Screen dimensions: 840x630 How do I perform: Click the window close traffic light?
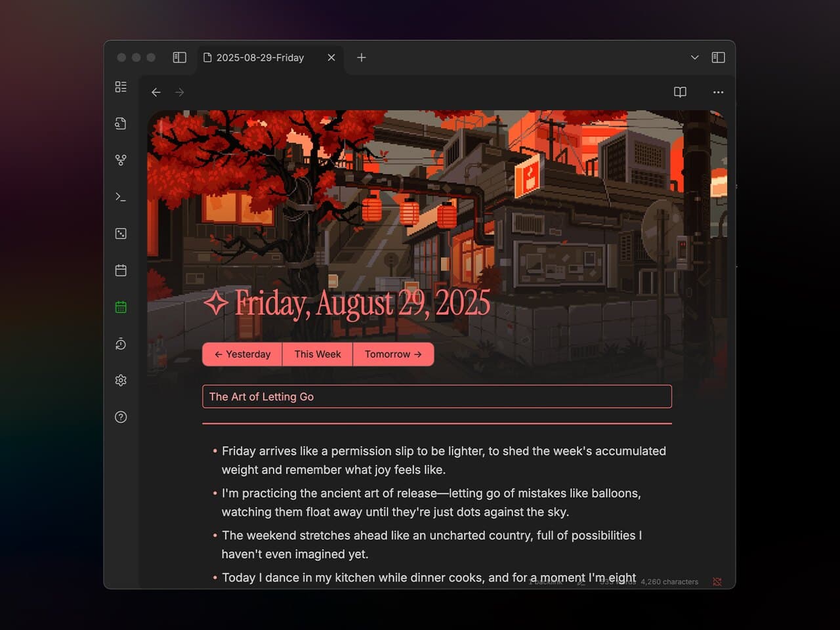coord(121,58)
